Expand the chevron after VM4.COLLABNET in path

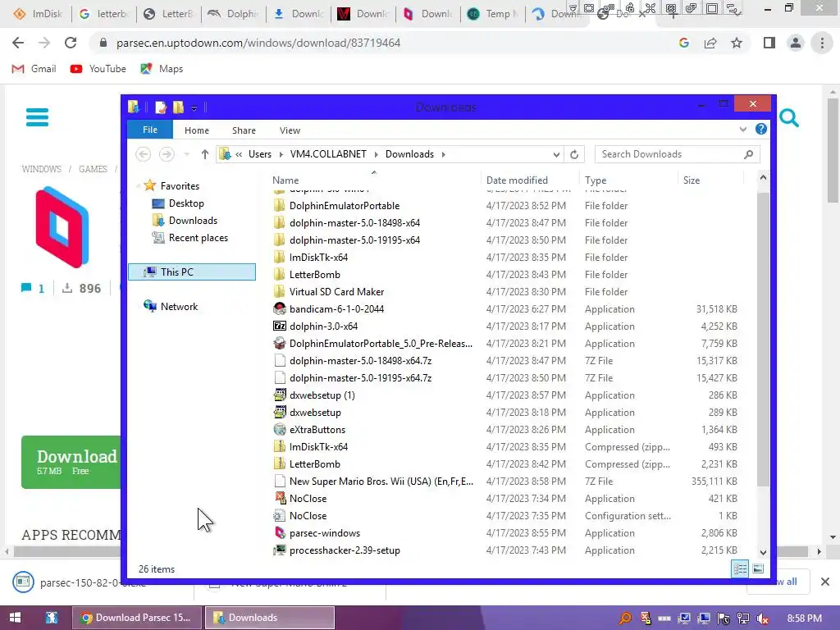(x=376, y=154)
